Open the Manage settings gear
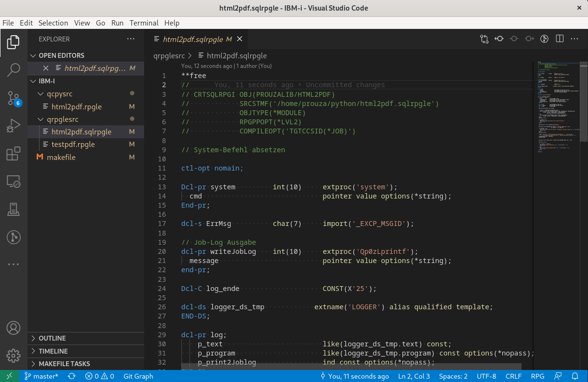This screenshot has height=382, width=588. (13, 355)
